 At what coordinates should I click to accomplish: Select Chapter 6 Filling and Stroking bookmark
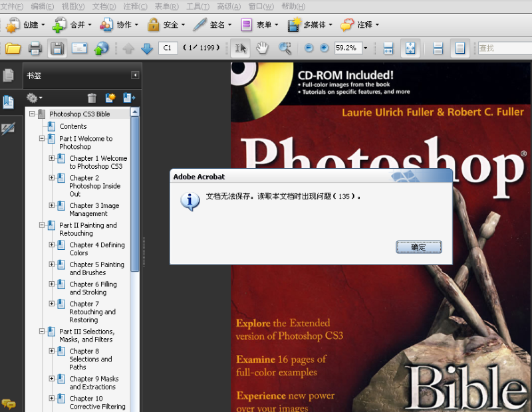point(93,288)
